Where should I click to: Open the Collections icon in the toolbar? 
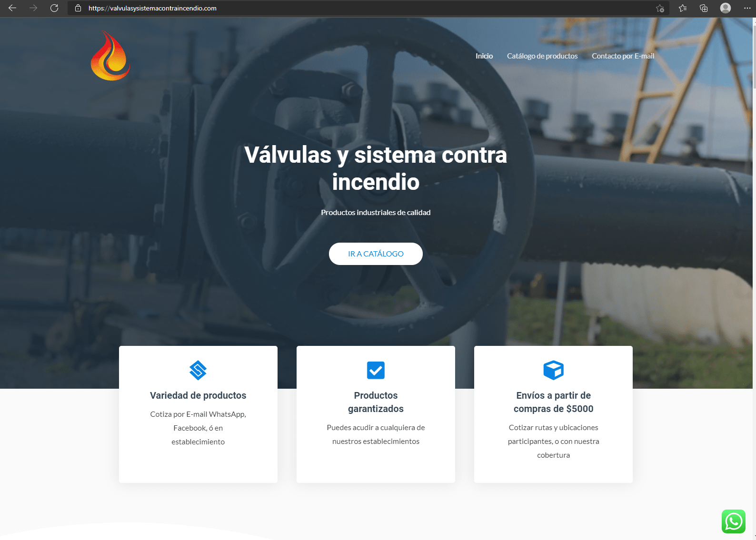pyautogui.click(x=704, y=8)
